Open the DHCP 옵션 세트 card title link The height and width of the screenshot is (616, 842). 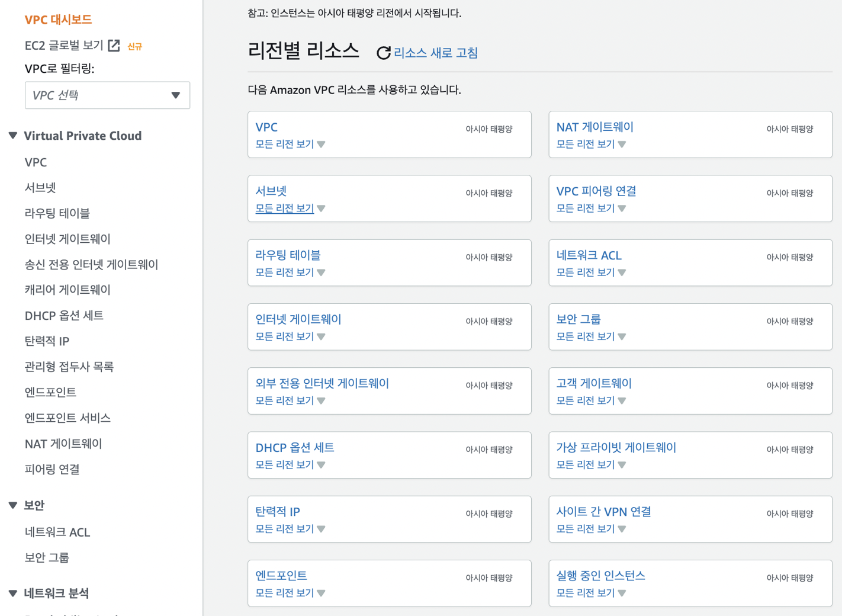[x=295, y=448]
